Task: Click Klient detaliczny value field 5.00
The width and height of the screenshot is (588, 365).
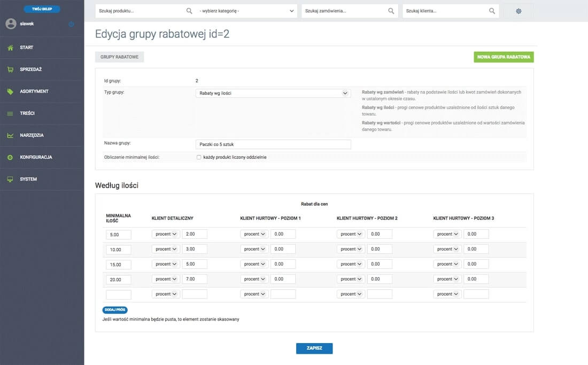Action: pos(195,264)
